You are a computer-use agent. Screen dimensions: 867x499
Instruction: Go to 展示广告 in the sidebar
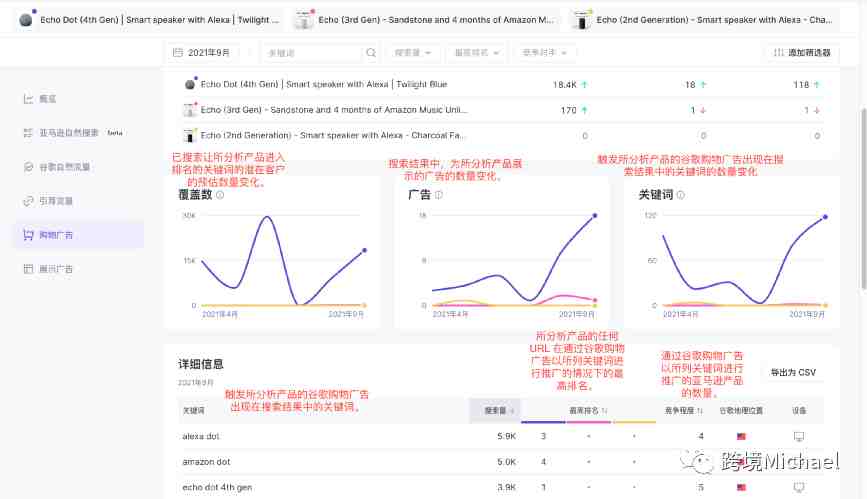click(55, 269)
